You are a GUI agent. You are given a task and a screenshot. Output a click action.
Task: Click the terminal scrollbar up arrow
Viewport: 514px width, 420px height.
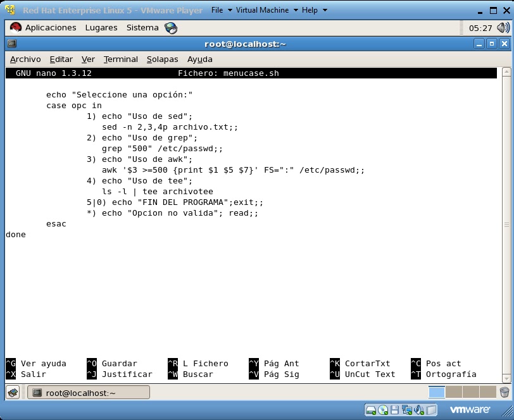pyautogui.click(x=506, y=71)
